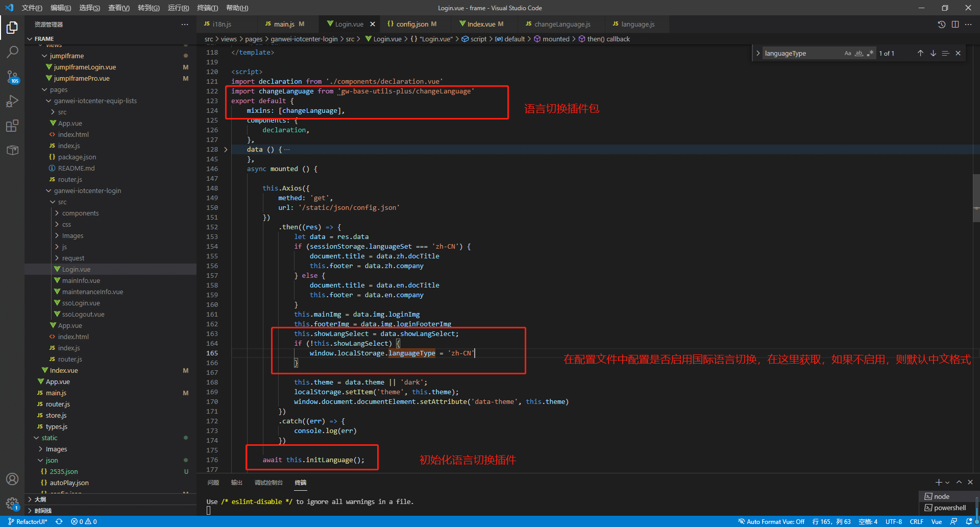Open the Run and Debug view
Viewport: 980px width, 527px height.
12,101
